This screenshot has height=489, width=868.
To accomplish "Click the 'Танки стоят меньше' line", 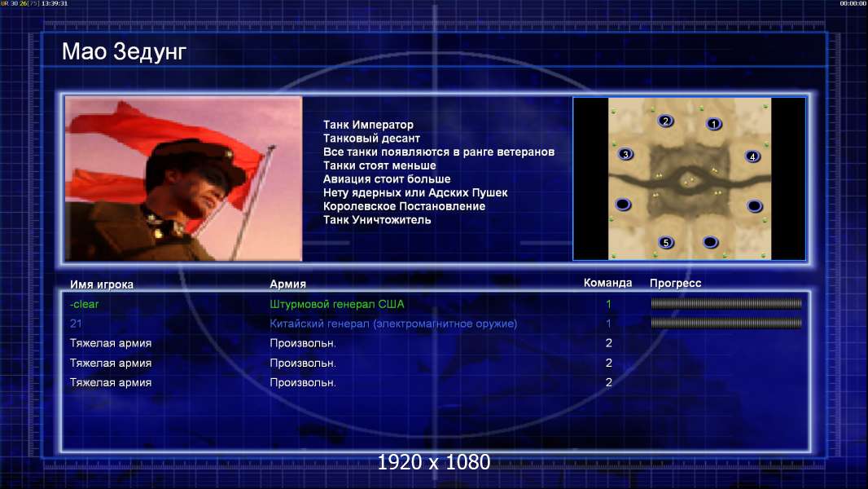I will [379, 165].
